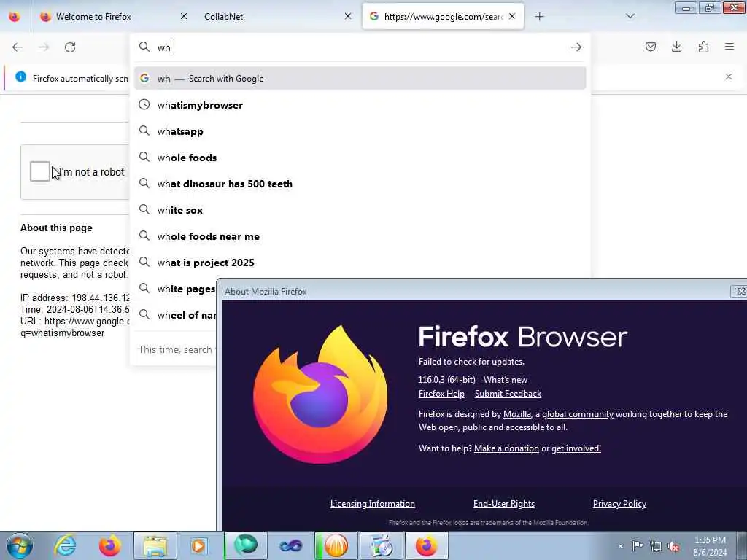
Task: Open the Privacy Policy link
Action: pyautogui.click(x=619, y=503)
